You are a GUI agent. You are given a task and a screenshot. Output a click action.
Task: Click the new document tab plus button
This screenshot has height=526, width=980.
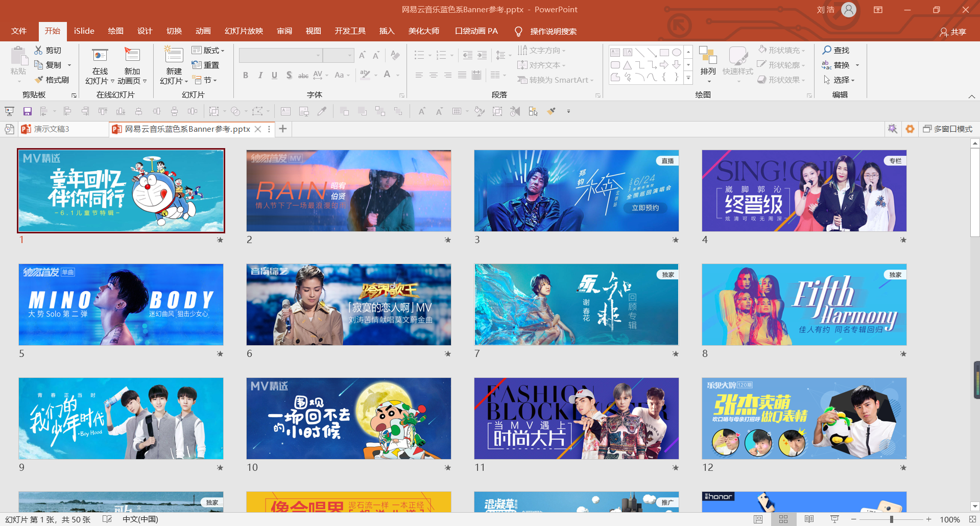283,129
